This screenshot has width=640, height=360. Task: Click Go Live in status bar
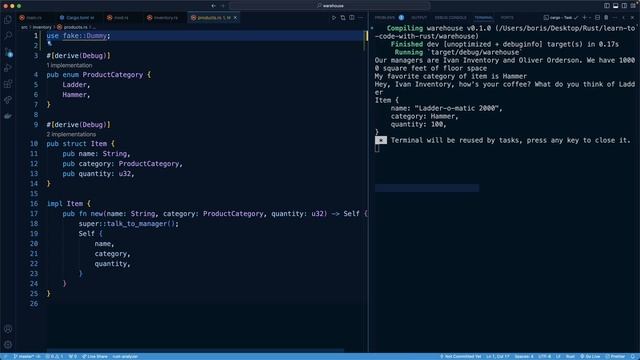pos(590,356)
